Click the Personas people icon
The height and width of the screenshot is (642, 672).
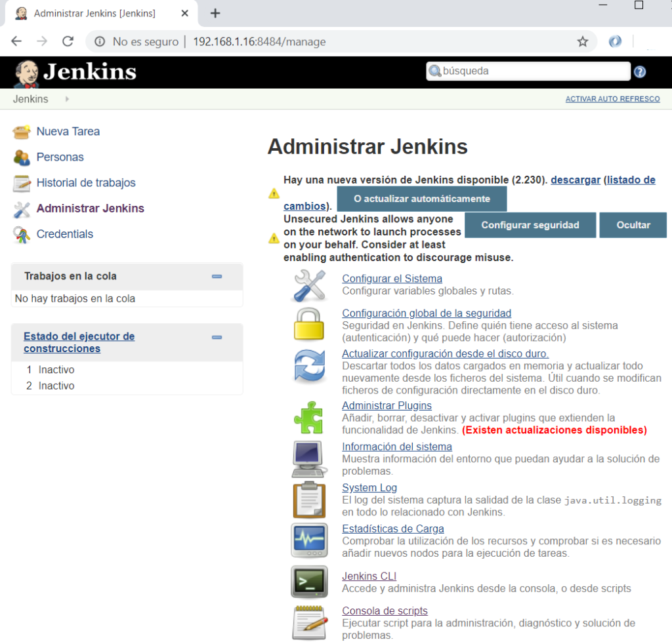(22, 157)
